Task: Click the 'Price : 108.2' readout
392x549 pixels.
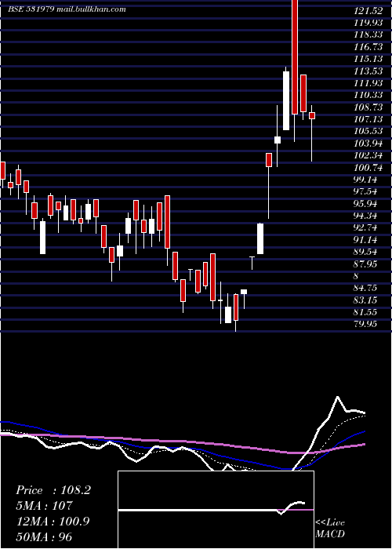Action: point(53,490)
